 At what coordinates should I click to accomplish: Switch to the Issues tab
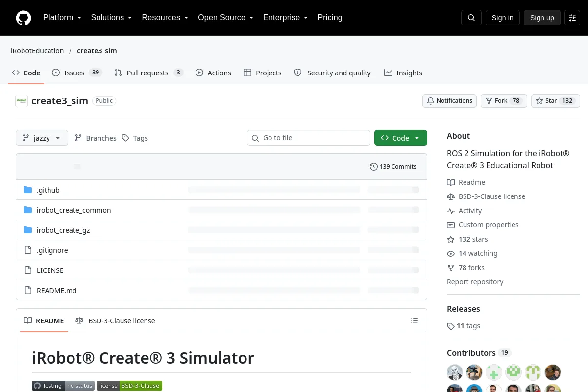tap(76, 73)
